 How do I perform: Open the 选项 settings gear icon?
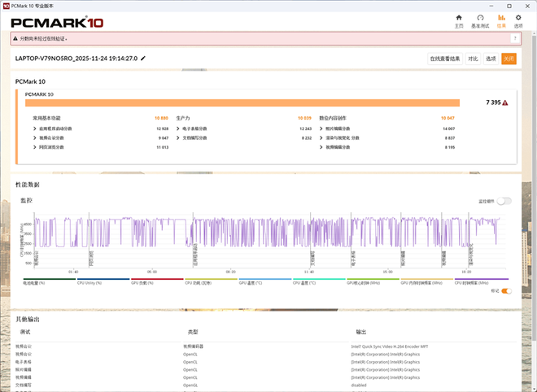tap(518, 20)
